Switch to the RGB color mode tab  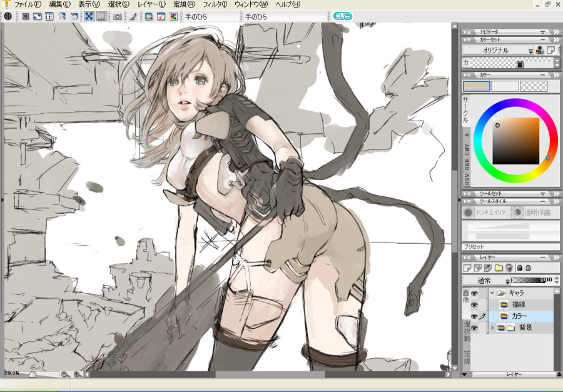(x=467, y=165)
